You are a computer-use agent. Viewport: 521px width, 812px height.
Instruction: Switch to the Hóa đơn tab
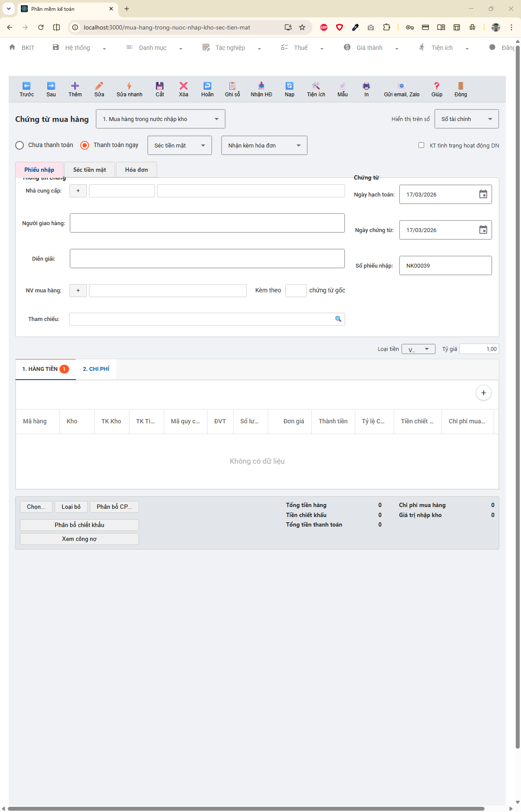tap(136, 170)
